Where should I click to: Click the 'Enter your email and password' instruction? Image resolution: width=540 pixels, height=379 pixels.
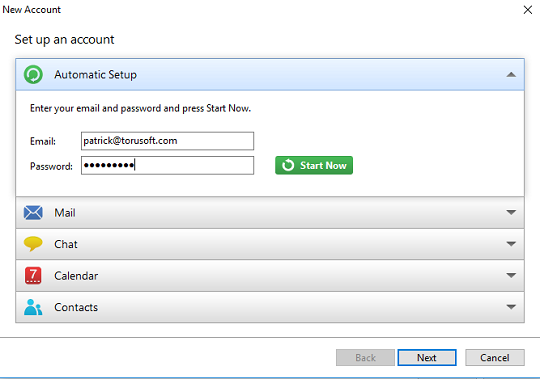pyautogui.click(x=140, y=108)
